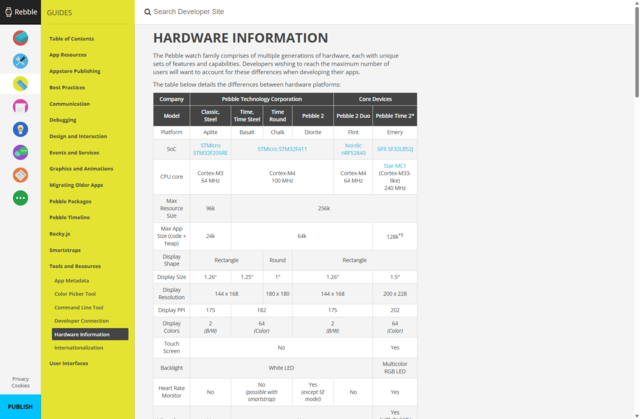Open Command Line Tool subpage
Viewport: 640px width, 419px height.
pos(79,308)
